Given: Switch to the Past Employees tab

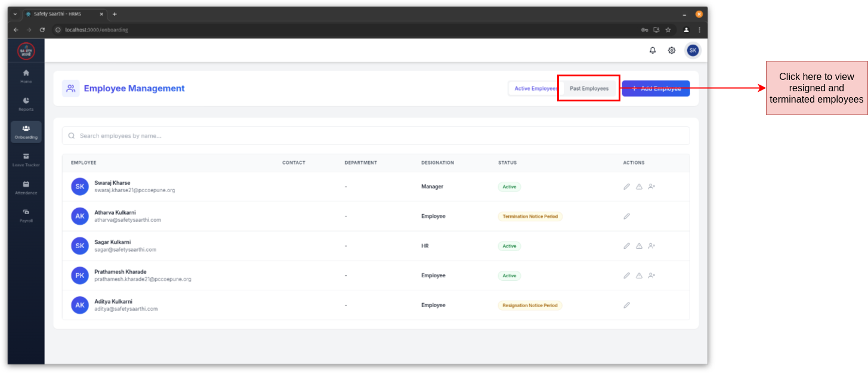Looking at the screenshot, I should 589,88.
